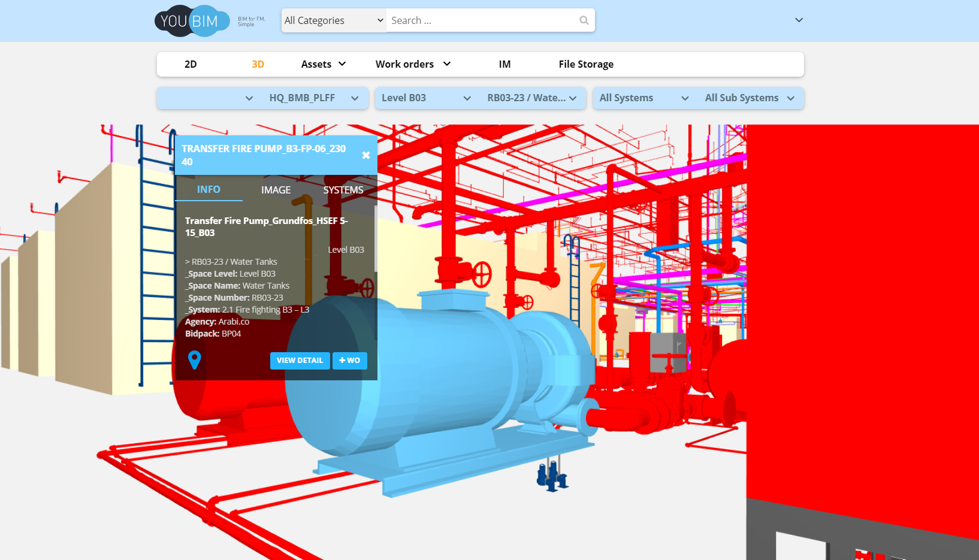Expand the HQ_BMB_PLFF building dropdown
Image resolution: width=979 pixels, height=560 pixels.
tap(313, 98)
